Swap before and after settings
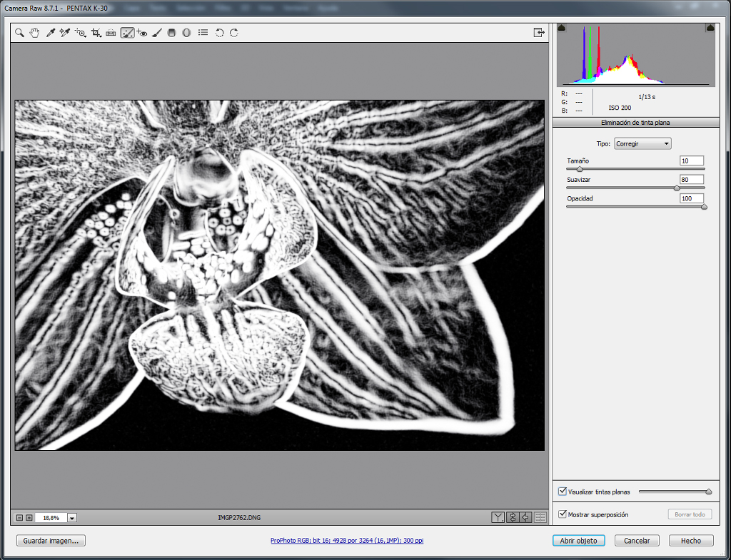 (512, 517)
